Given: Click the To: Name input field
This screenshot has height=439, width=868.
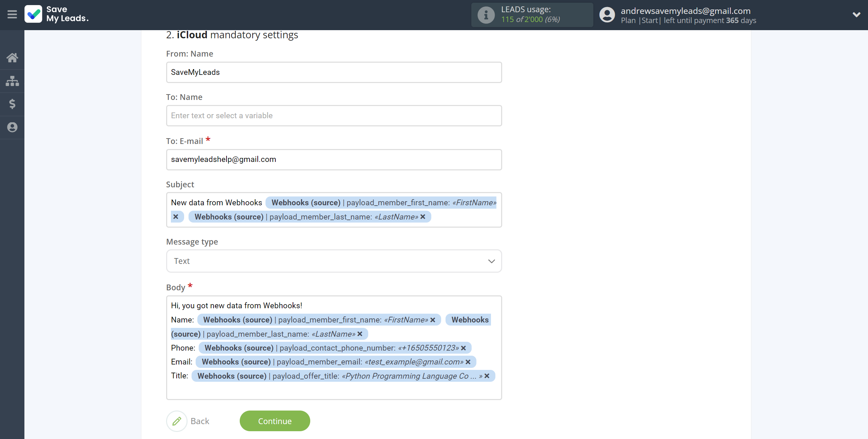Looking at the screenshot, I should [x=334, y=116].
